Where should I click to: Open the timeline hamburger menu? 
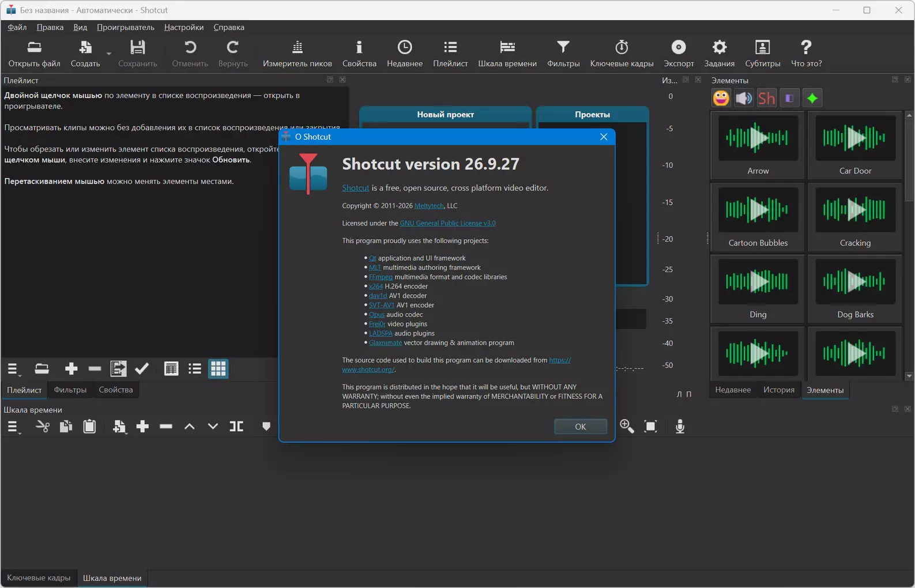(13, 427)
